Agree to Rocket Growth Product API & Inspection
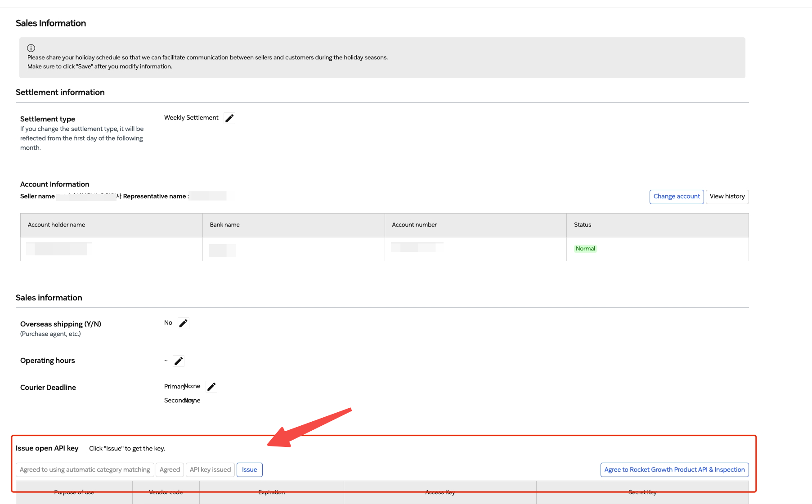 (674, 470)
